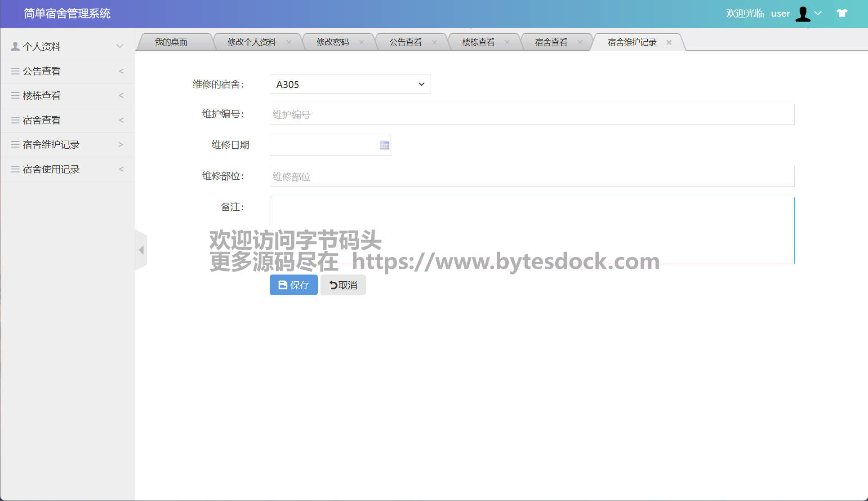868x501 pixels.
Task: Click the user avatar icon in header
Action: point(803,13)
